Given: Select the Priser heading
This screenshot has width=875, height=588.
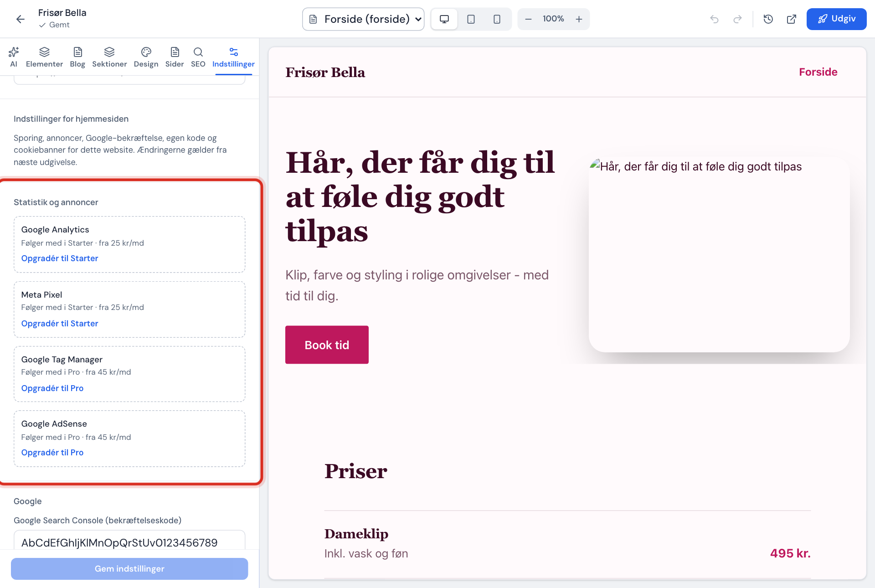Looking at the screenshot, I should tap(355, 471).
